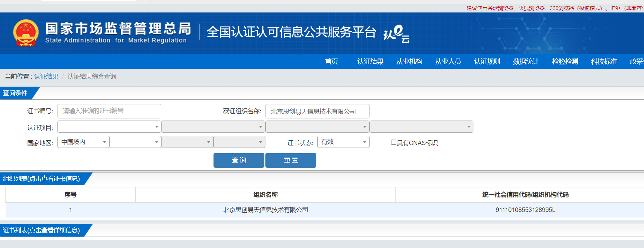The image size is (644, 248).
Task: Enable the 具有CNAS标识 checkbox
Action: [x=393, y=142]
